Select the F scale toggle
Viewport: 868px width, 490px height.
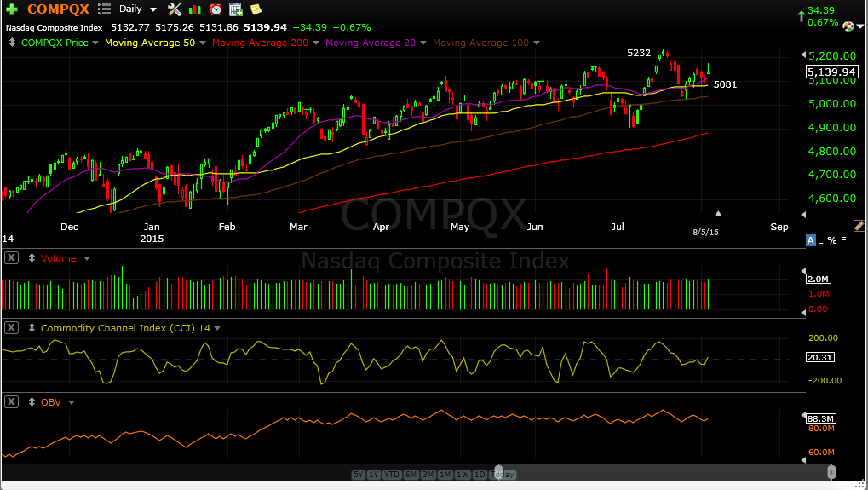[843, 240]
